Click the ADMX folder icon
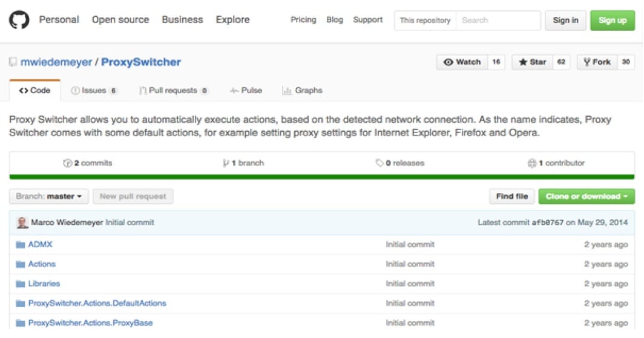The height and width of the screenshot is (338, 644). coord(21,245)
